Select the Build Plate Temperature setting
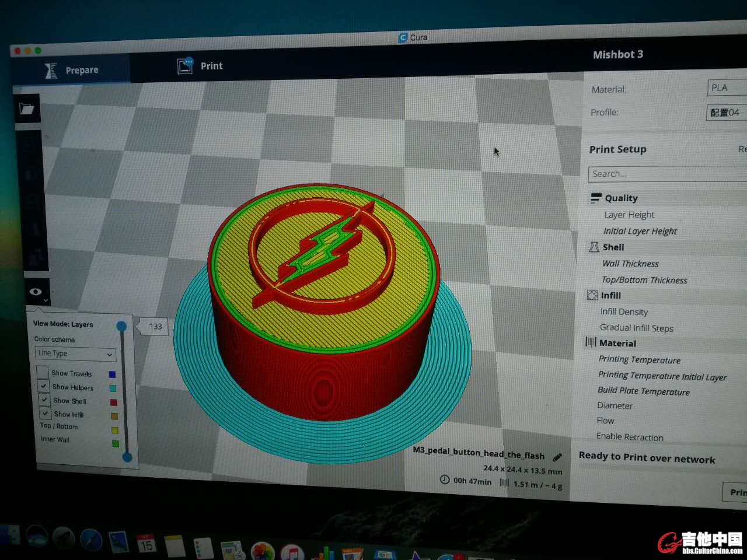Viewport: 747px width, 560px height. (x=643, y=391)
